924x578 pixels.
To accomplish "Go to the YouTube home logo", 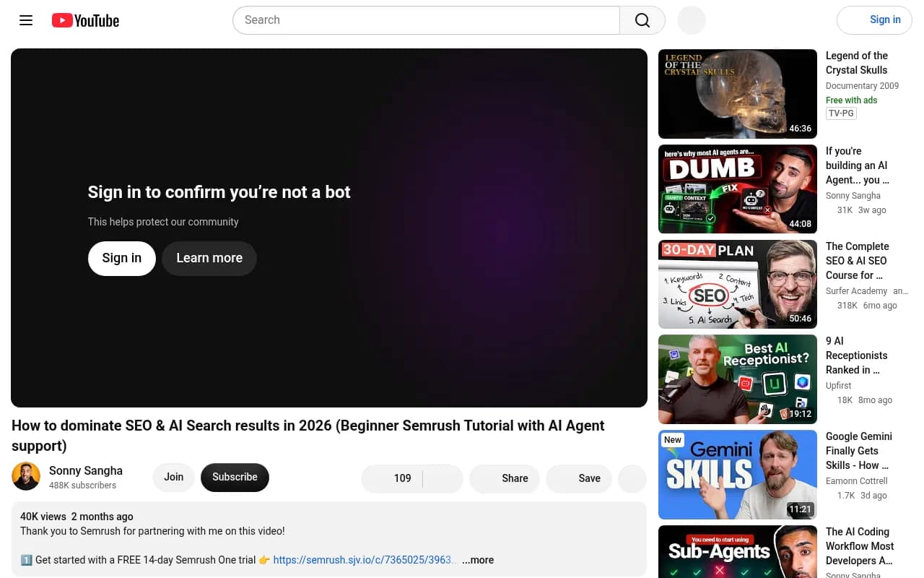I will [x=85, y=20].
